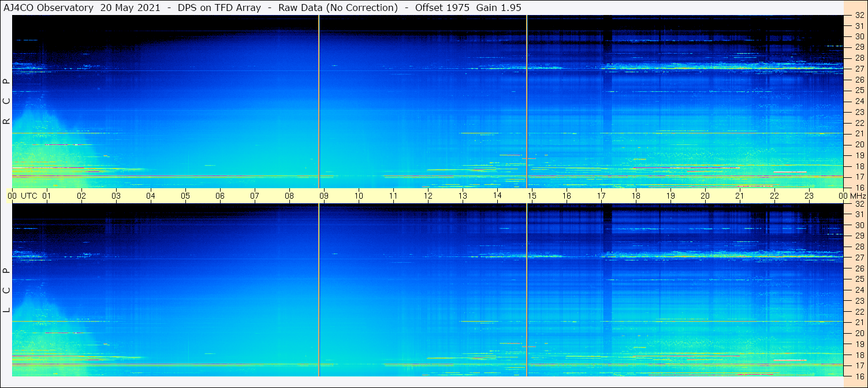Click the 'MHz' unit label on axis
868x388 pixels.
pyautogui.click(x=858, y=196)
